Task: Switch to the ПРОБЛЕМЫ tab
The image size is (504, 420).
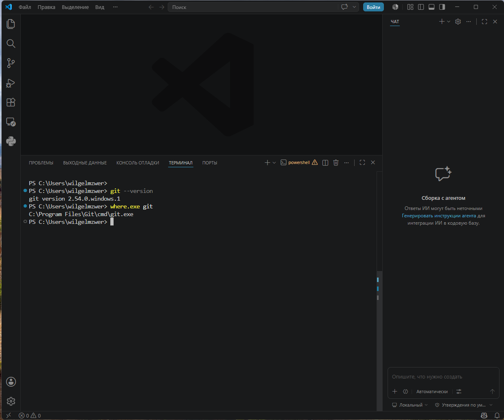Action: click(41, 163)
